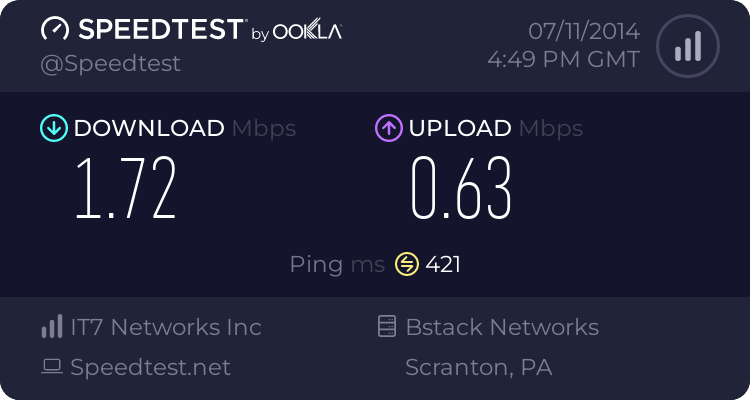Click the download arrow icon
750x400 pixels.
[x=53, y=128]
